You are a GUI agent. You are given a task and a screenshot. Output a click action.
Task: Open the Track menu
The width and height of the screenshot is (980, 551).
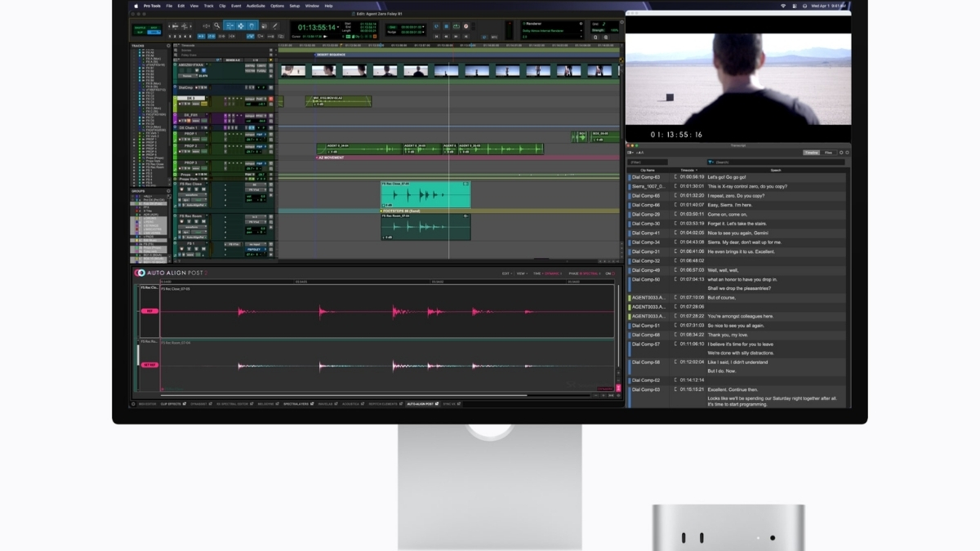pos(208,6)
